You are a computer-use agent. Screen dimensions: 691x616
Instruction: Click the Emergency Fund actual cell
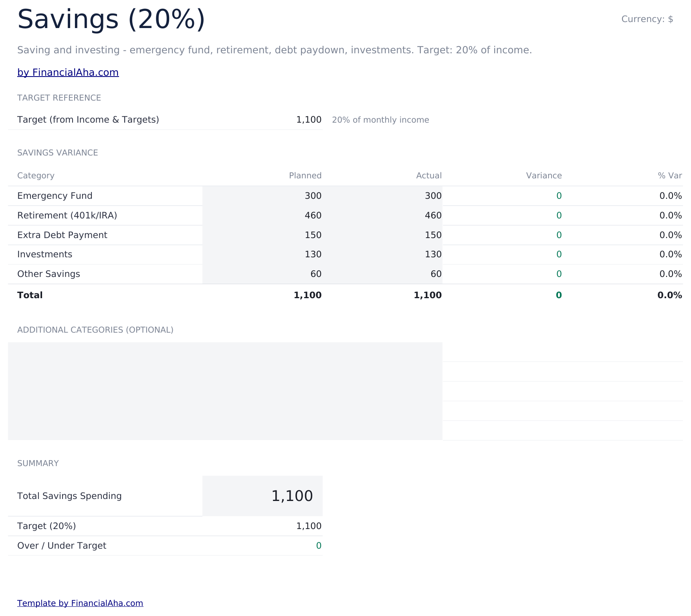(382, 196)
